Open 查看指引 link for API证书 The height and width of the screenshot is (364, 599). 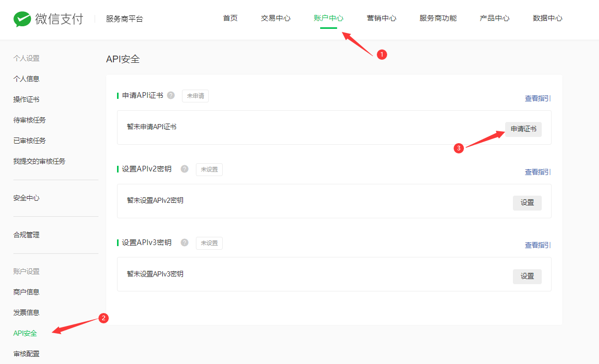[x=537, y=98]
